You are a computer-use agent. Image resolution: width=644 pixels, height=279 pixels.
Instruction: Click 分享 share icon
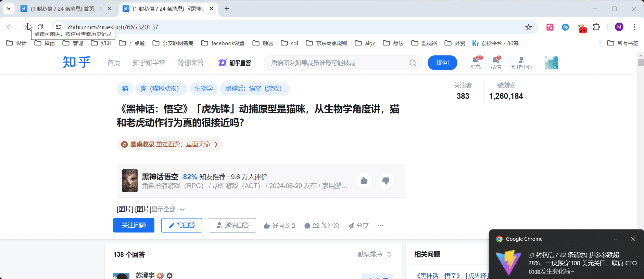(358, 225)
